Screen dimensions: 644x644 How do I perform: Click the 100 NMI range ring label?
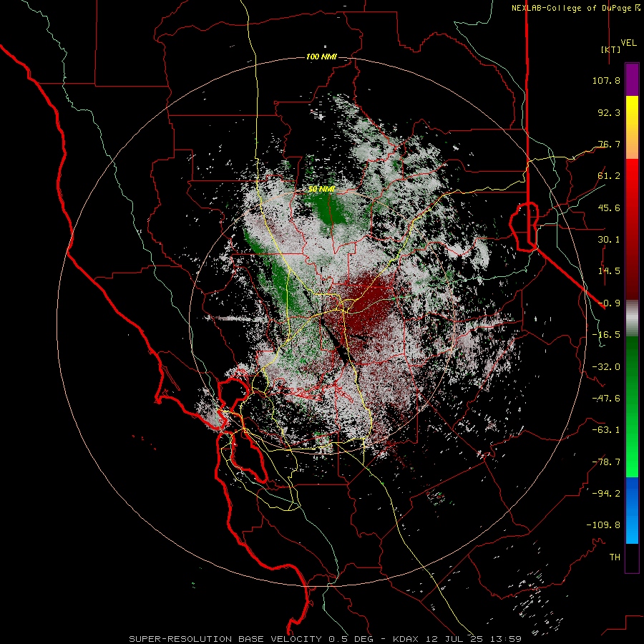(321, 57)
